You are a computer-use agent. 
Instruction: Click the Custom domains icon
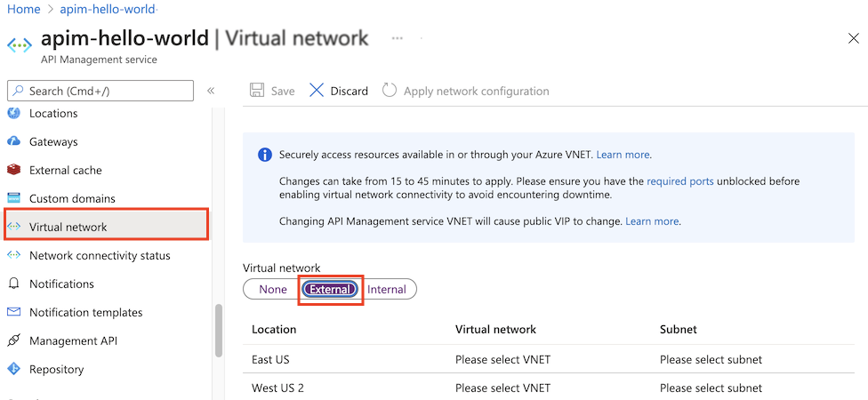13,199
